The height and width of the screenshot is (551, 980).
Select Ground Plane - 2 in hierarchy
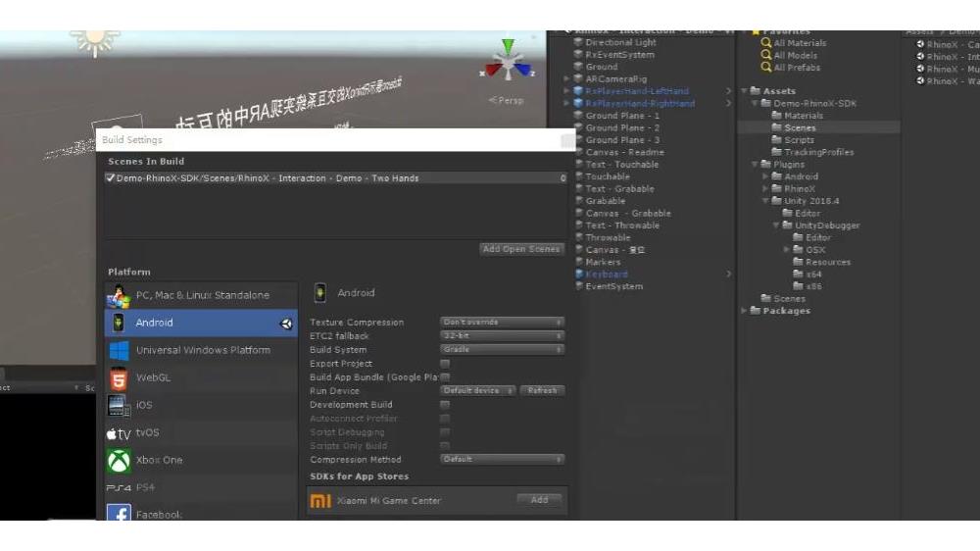coord(622,128)
